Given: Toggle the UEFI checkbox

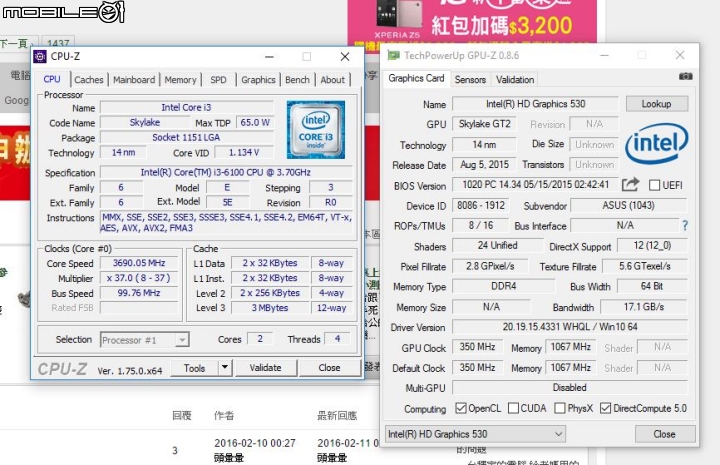Looking at the screenshot, I should coord(654,185).
